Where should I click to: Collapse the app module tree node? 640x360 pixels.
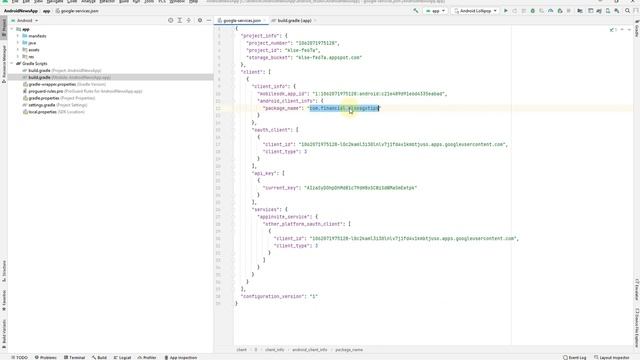tap(12, 29)
